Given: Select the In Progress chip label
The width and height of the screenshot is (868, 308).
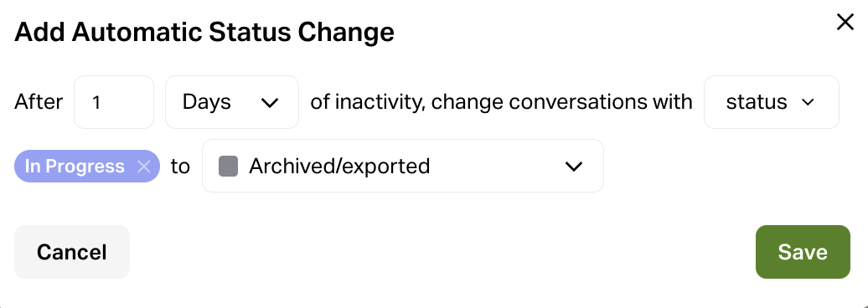Looking at the screenshot, I should click(x=75, y=166).
